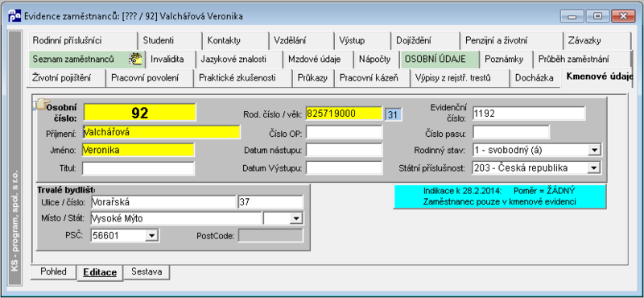644x298 pixels.
Task: Switch to Rodinní příslušníci tab
Action: pos(82,41)
